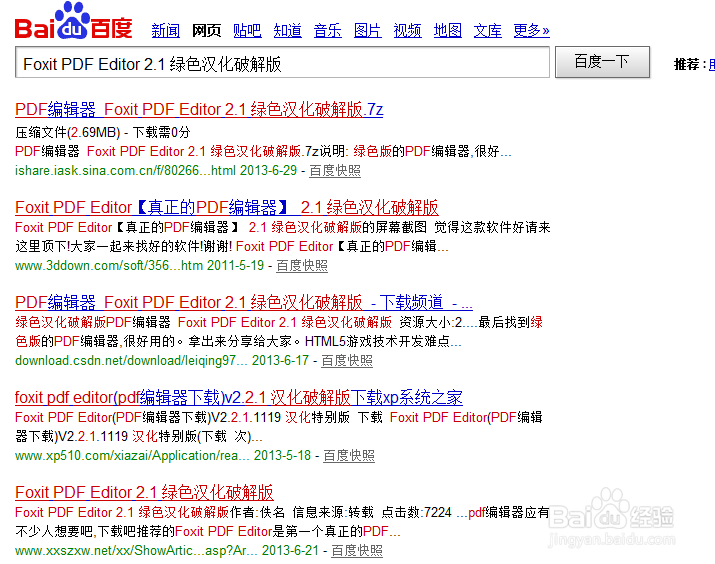715x564 pixels.
Task: Click the Baidu logo
Action: (73, 21)
